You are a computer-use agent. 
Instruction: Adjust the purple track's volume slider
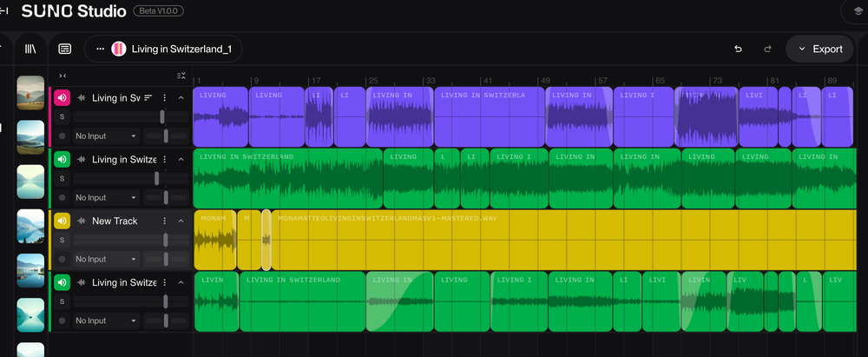point(161,116)
